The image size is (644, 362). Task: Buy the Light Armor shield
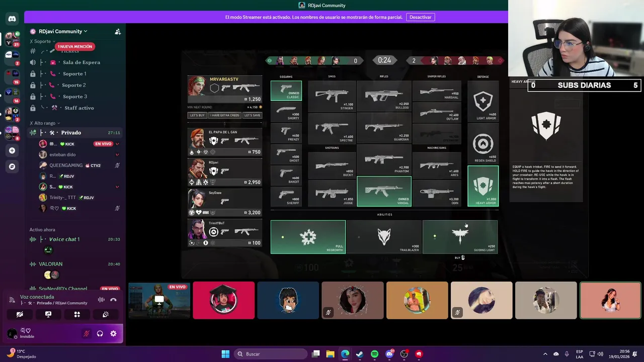coord(483,101)
